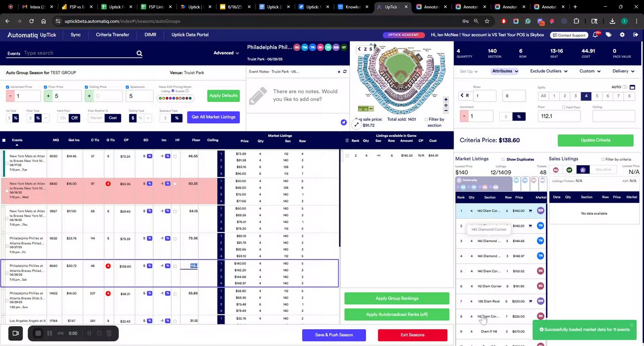Expand the Delivery dropdown
644x346 pixels.
click(623, 71)
